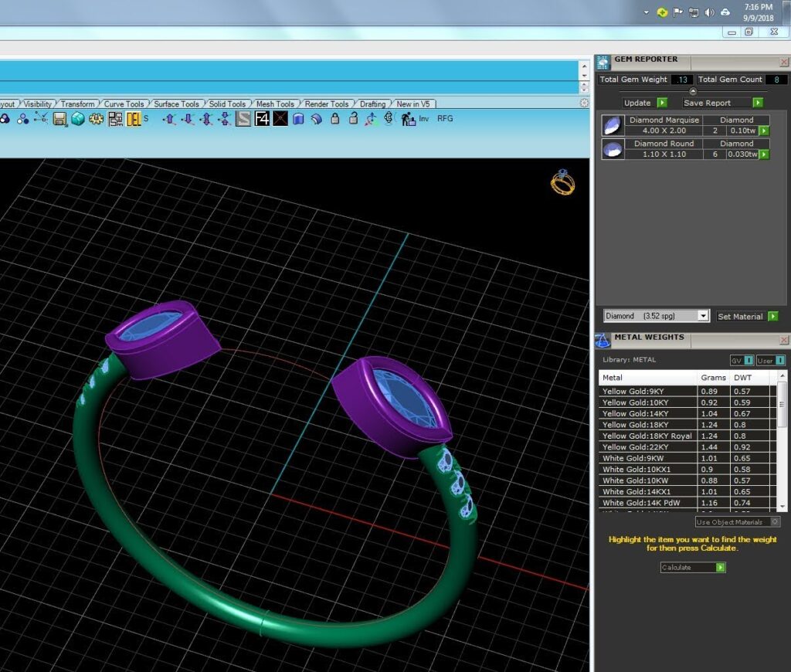The width and height of the screenshot is (791, 672).
Task: Click the black square red-cross icon
Action: point(280,119)
